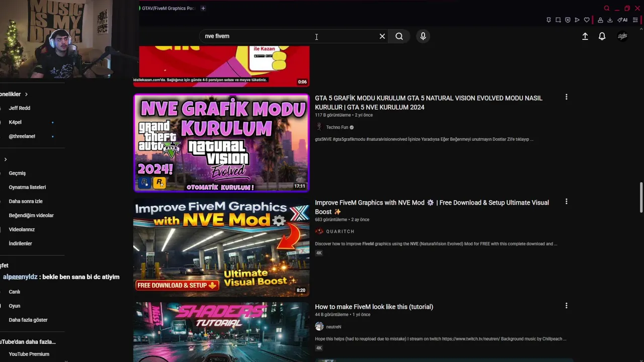
Task: Click the page vertical scrollbar thumb
Action: [641, 197]
